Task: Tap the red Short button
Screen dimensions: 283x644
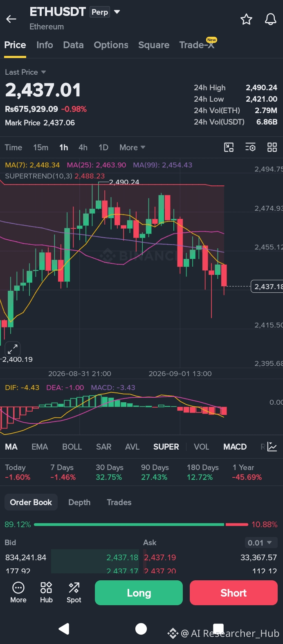Action: (234, 593)
